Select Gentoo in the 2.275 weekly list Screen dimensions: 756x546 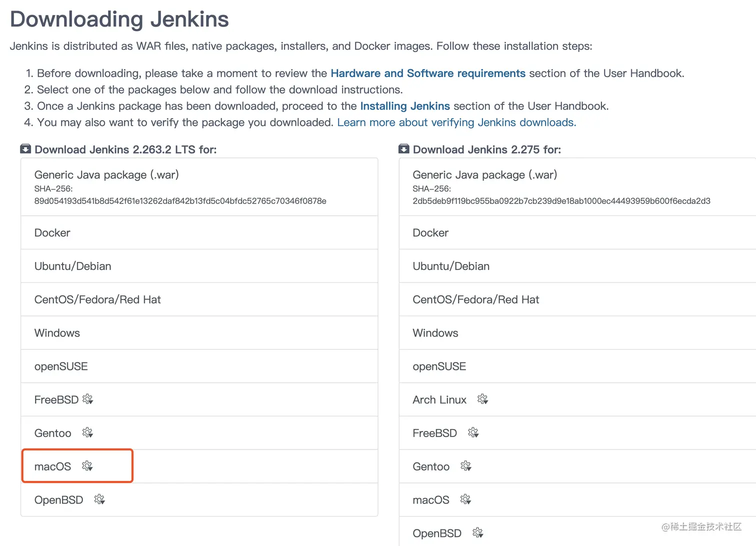(x=577, y=466)
